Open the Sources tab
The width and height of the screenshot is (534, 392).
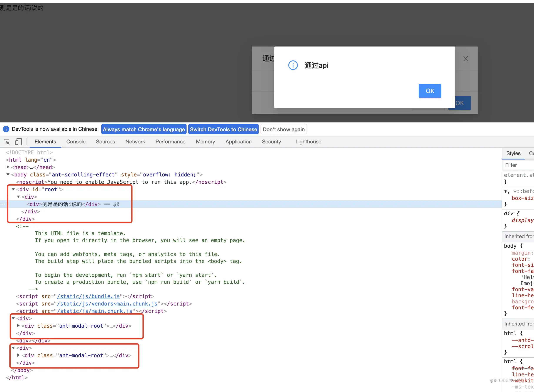(105, 142)
